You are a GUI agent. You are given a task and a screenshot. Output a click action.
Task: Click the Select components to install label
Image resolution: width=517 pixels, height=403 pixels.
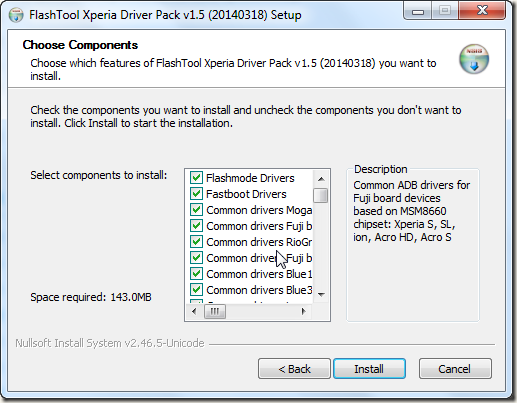pos(99,175)
